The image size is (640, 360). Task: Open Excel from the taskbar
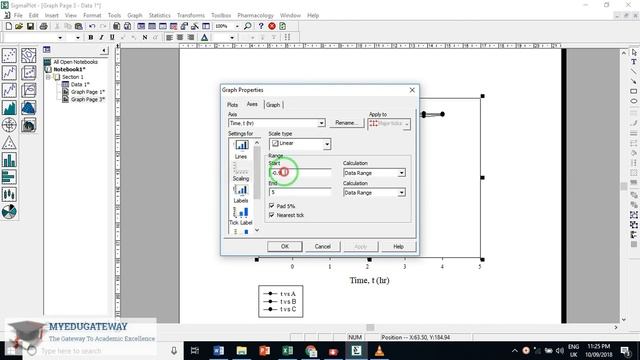(287, 351)
